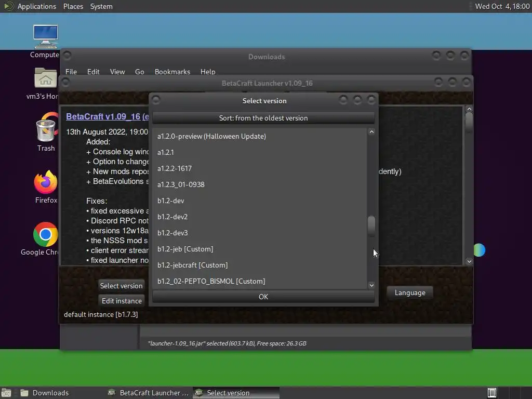This screenshot has width=532, height=399.
Task: Select version b1.2-dev2 in list
Action: 260,217
